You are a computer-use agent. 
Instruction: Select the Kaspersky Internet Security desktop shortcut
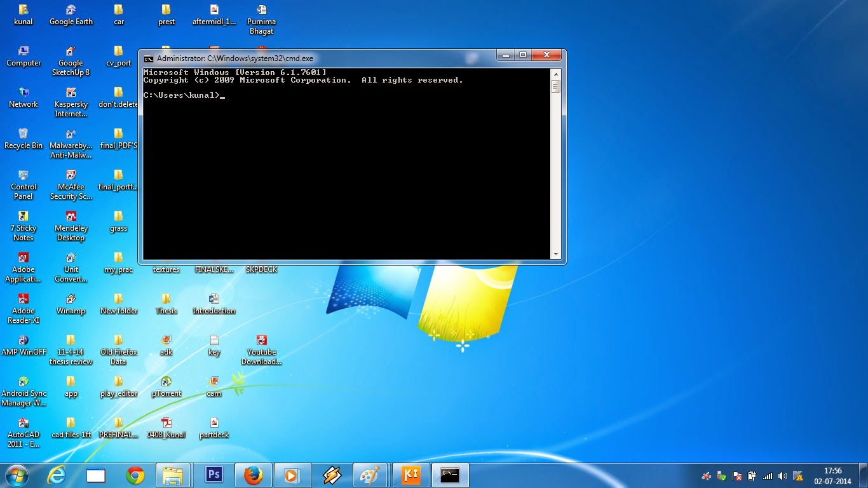(71, 102)
